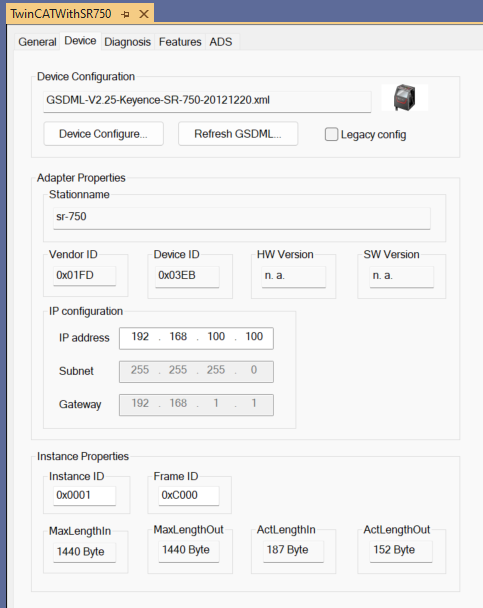Select the last octet of IP address
The height and width of the screenshot is (608, 483).
point(254,336)
